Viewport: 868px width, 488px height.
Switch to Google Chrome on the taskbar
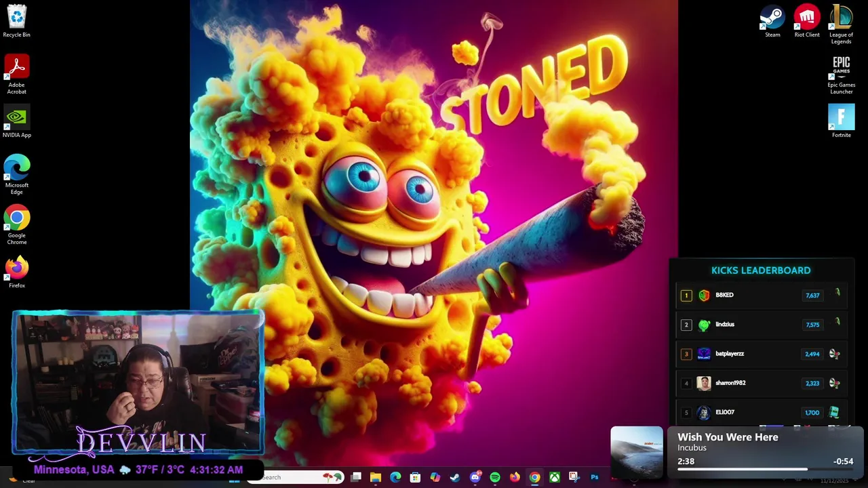pos(534,477)
